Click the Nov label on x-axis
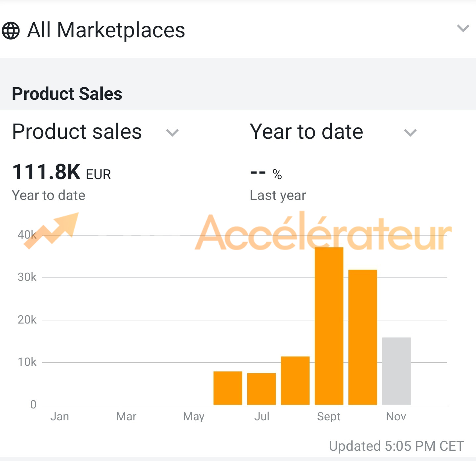 pos(396,416)
